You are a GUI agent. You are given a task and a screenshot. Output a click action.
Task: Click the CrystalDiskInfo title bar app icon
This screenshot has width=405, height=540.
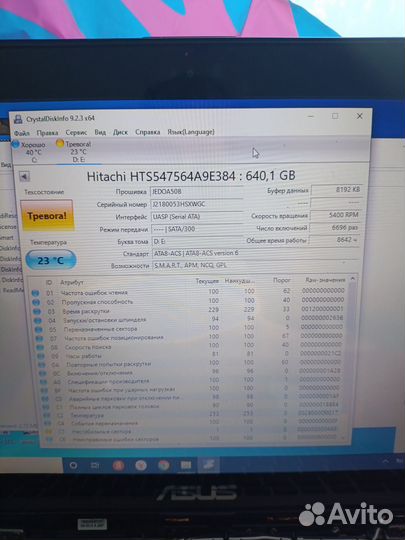pyautogui.click(x=18, y=119)
